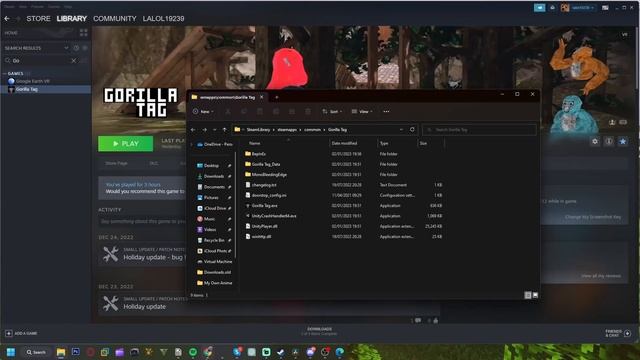Viewport: 640px width, 360px height.
Task: Go back in File Explorer
Action: point(193,130)
